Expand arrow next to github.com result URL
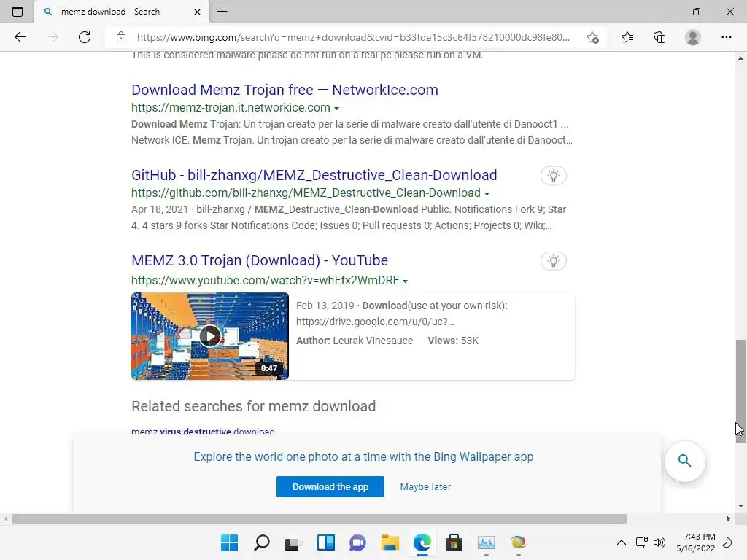Viewport: 747px width, 560px height. 487,194
